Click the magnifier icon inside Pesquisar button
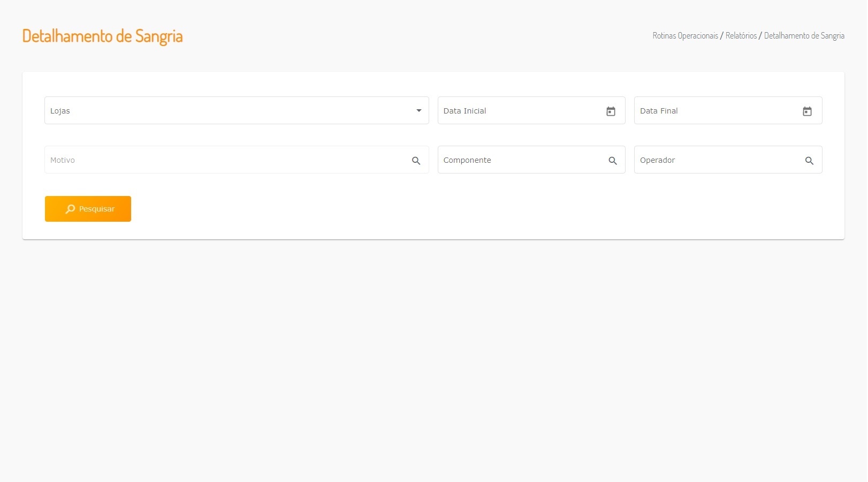This screenshot has height=482, width=868. click(70, 209)
